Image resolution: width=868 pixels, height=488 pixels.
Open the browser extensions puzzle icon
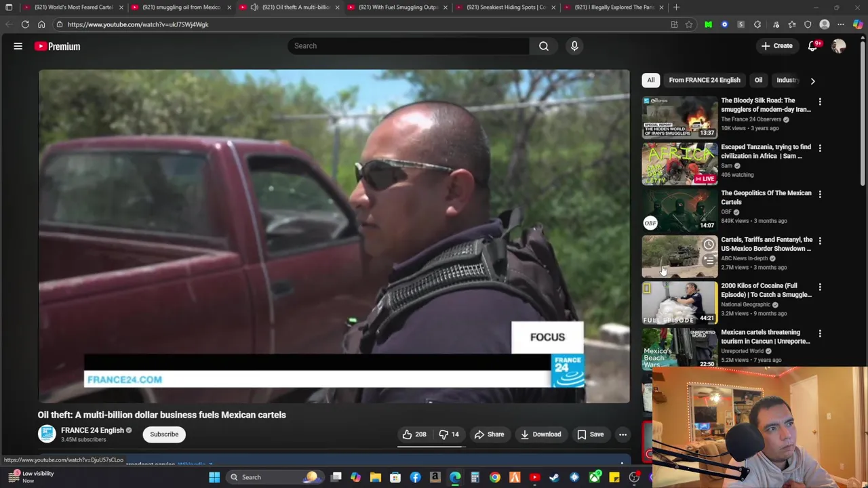tap(757, 24)
